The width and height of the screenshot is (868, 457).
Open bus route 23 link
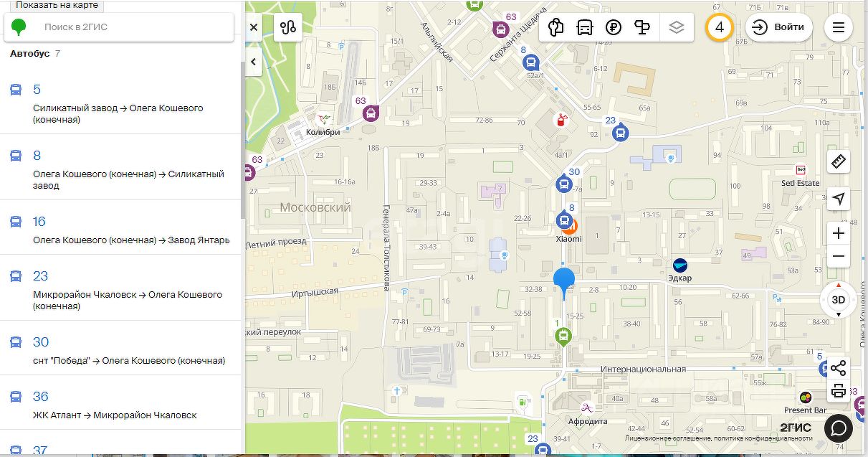(x=41, y=276)
